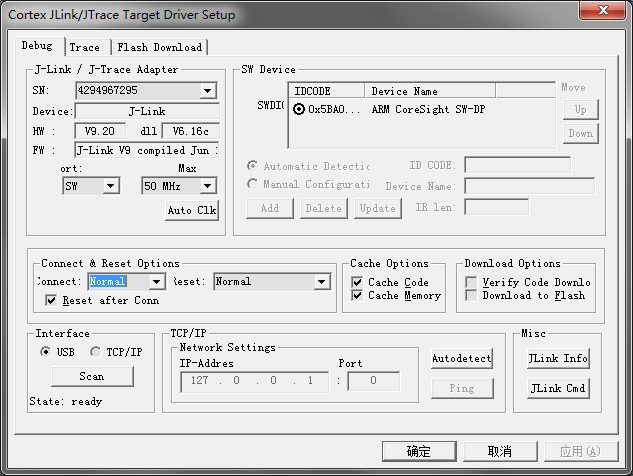This screenshot has width=633, height=476.
Task: Click the IP-Address field
Action: pyautogui.click(x=254, y=382)
